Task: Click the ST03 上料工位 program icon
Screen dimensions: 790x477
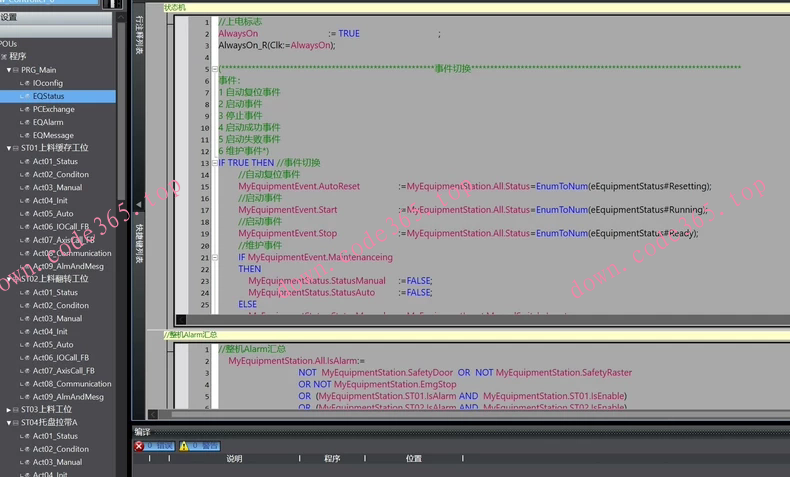Action: click(16, 410)
